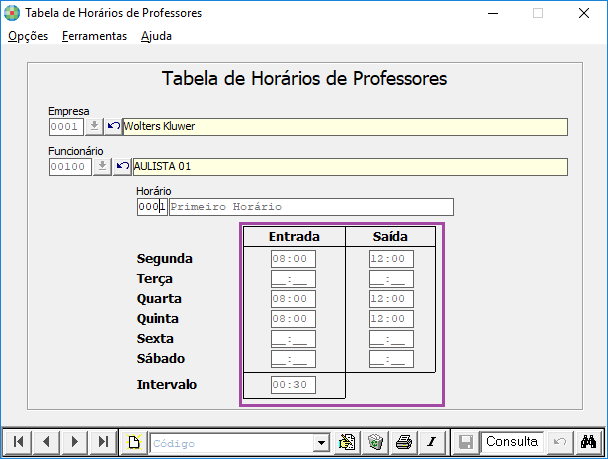Save record with floppy disk icon
This screenshot has width=608, height=459.
coord(466,442)
